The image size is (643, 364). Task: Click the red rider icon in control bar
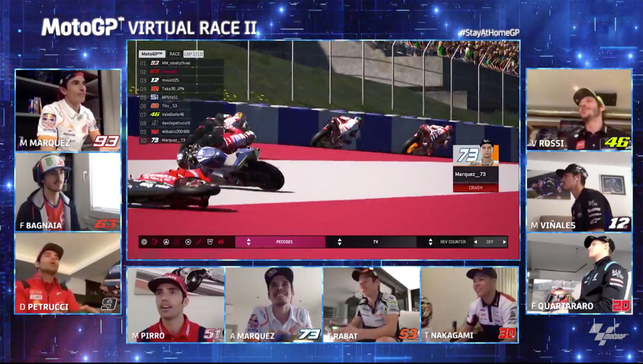click(177, 242)
